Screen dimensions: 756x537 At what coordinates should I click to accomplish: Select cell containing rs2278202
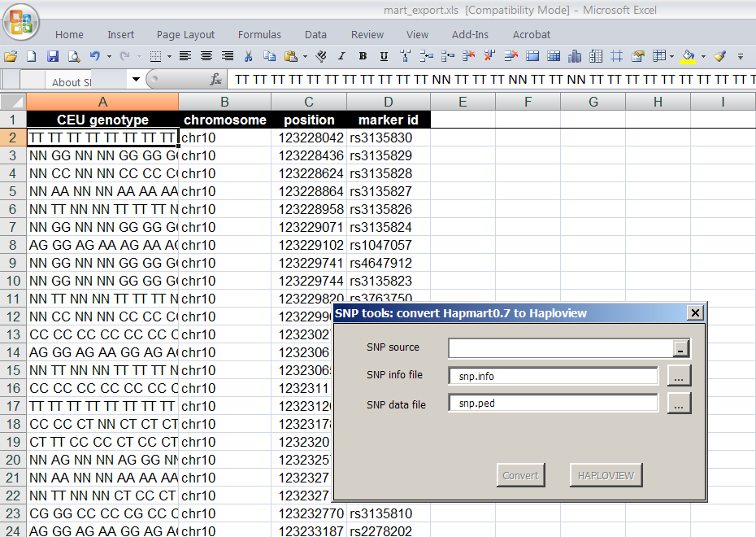[x=389, y=530]
